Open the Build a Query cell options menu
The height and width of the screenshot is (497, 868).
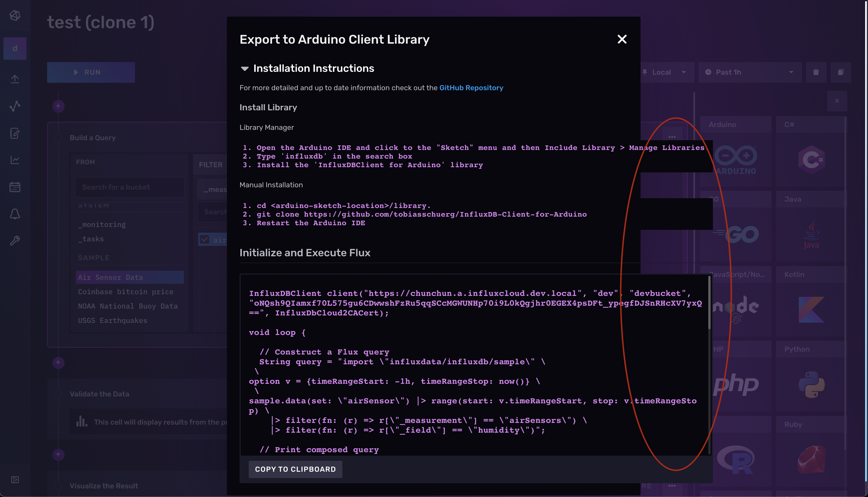click(672, 137)
